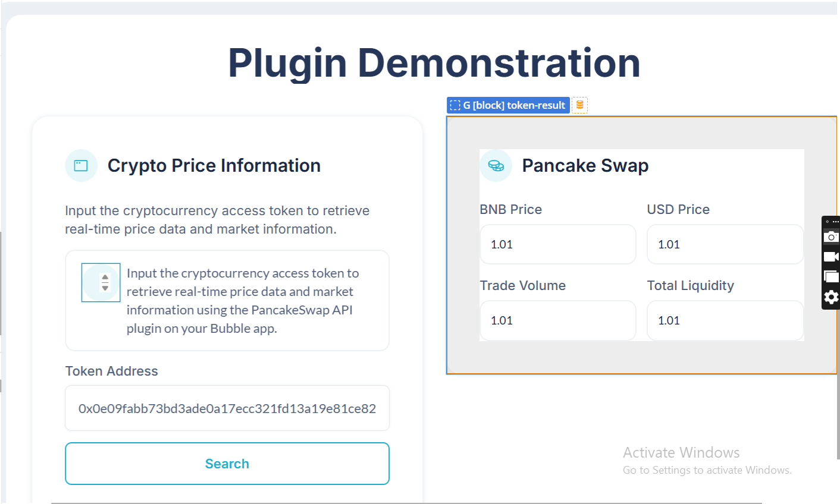The image size is (840, 504).
Task: Select the USD Price value field
Action: point(725,244)
